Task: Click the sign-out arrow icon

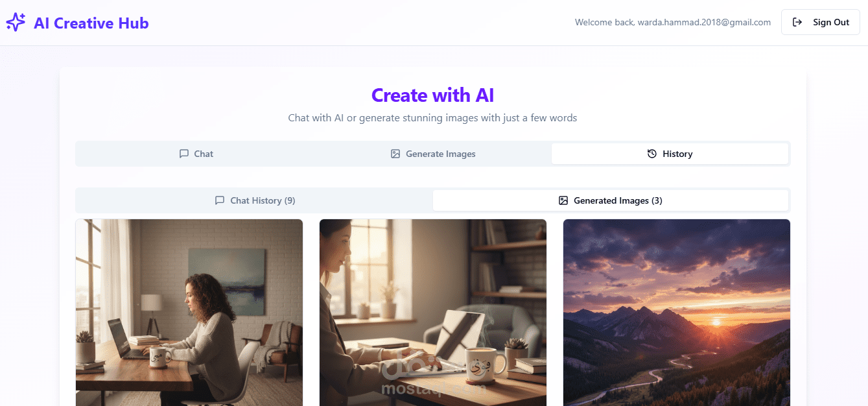Action: (x=797, y=22)
